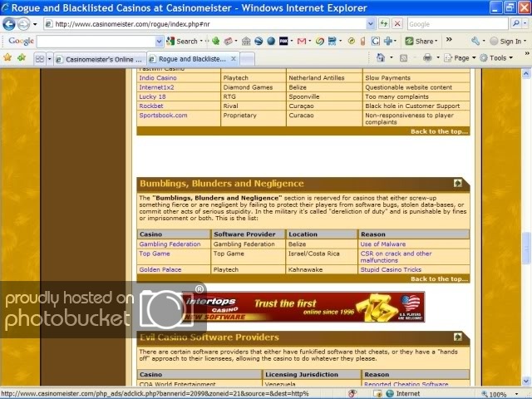The width and height of the screenshot is (532, 399).
Task: Click the up-arrow icon in Evil Casino header
Action: (x=458, y=337)
